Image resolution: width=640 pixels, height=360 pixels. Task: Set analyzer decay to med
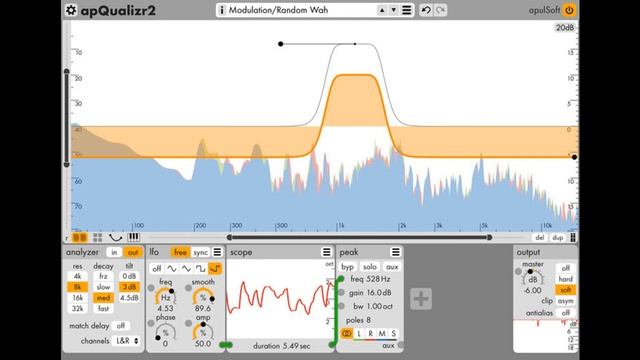coord(103,298)
